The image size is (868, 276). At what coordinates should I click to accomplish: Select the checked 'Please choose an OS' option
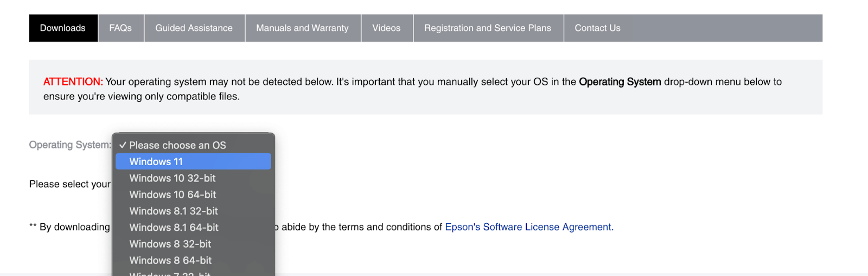coord(177,146)
